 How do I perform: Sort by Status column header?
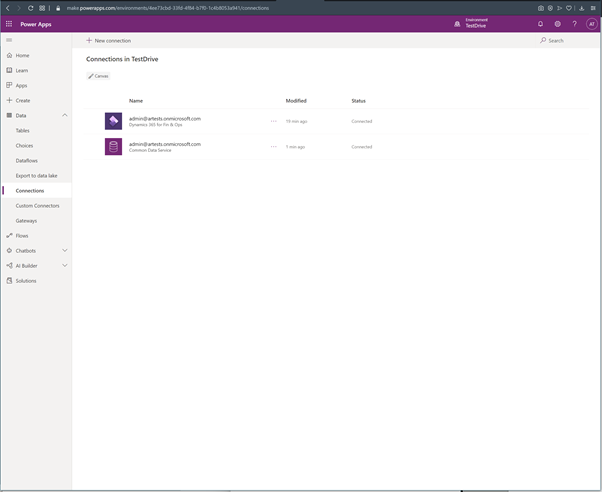click(358, 101)
